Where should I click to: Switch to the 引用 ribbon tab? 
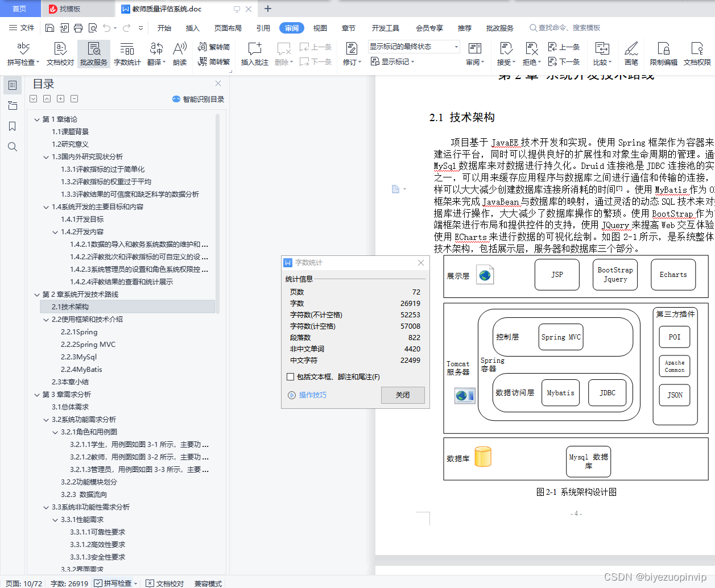pos(263,28)
